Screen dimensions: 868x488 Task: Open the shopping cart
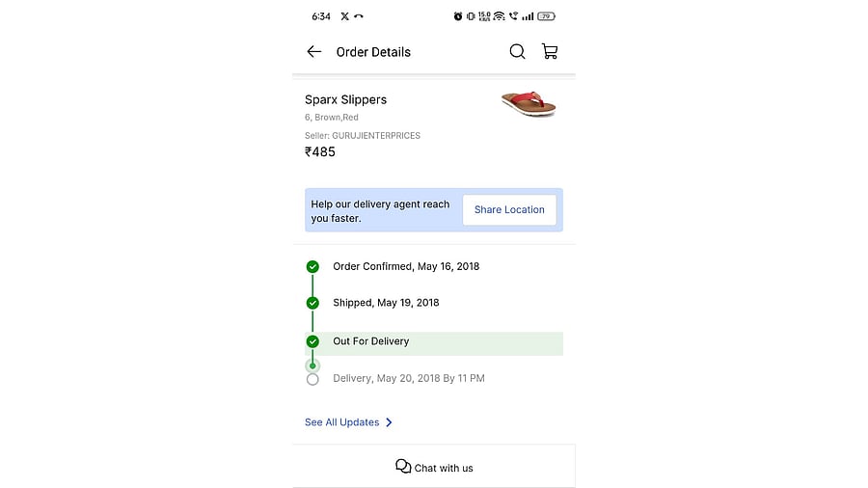tap(550, 52)
